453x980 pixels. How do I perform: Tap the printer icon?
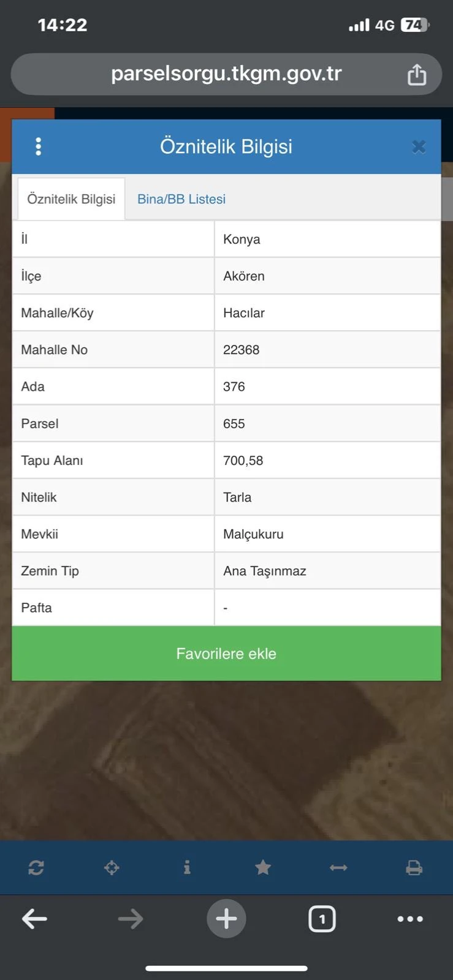414,867
